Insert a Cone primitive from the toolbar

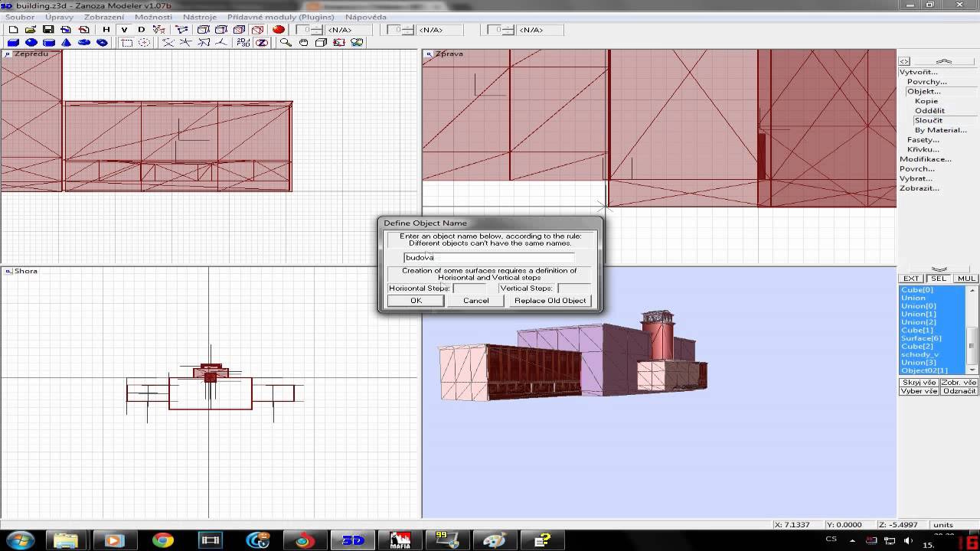click(x=66, y=43)
